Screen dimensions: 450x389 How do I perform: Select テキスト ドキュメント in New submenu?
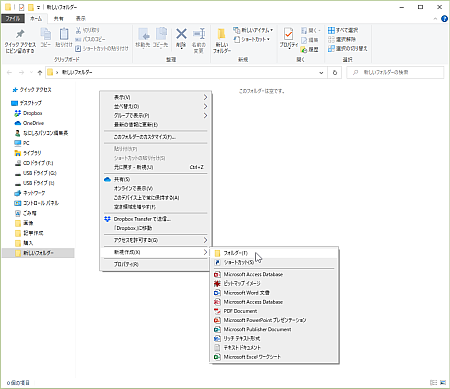pyautogui.click(x=274, y=347)
